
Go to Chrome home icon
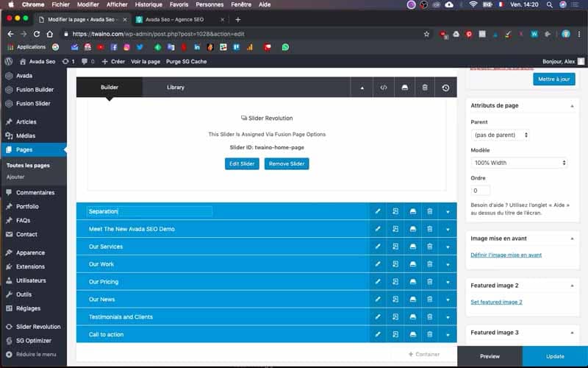(49, 34)
